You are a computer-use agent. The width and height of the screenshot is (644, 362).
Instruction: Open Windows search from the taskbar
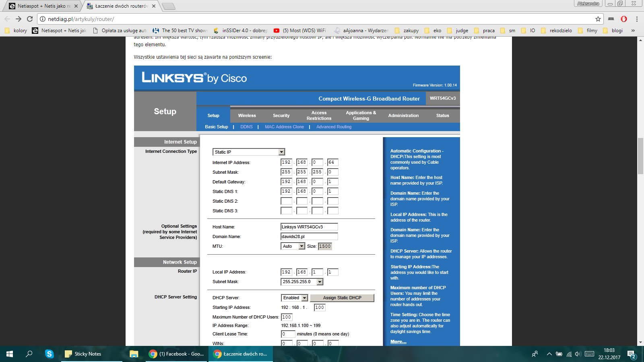click(x=29, y=354)
